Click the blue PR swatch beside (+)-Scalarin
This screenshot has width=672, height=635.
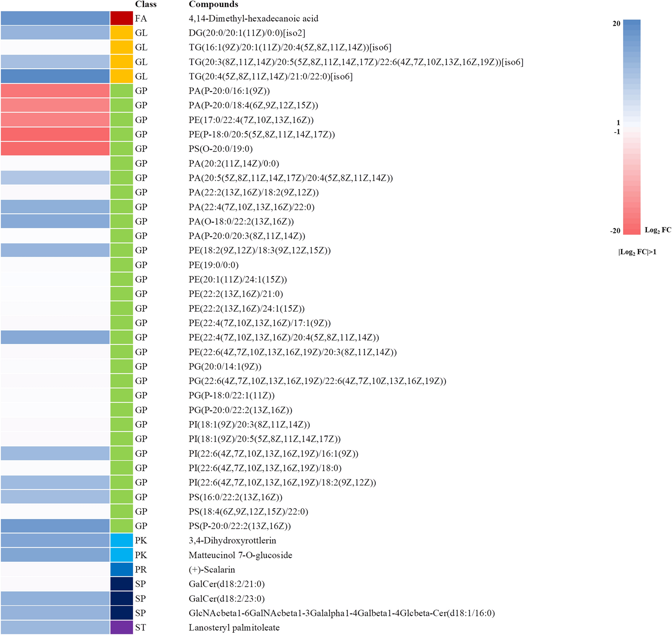(121, 569)
